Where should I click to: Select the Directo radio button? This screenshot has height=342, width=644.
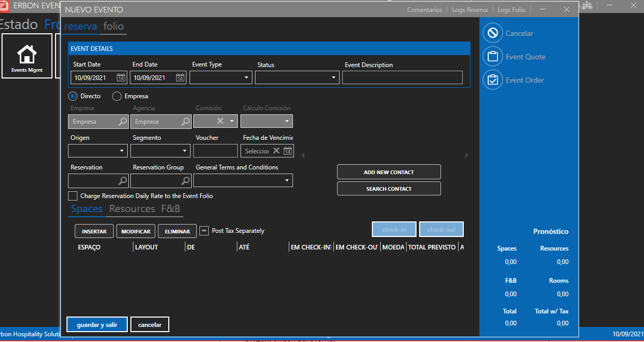[x=73, y=96]
